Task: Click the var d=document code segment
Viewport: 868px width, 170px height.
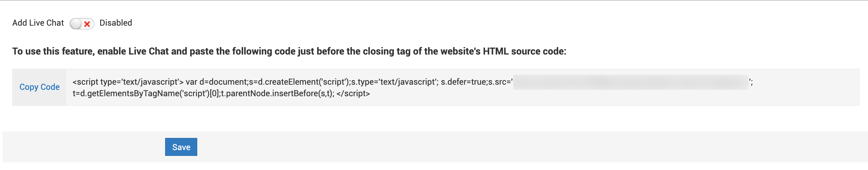Action: (x=216, y=82)
